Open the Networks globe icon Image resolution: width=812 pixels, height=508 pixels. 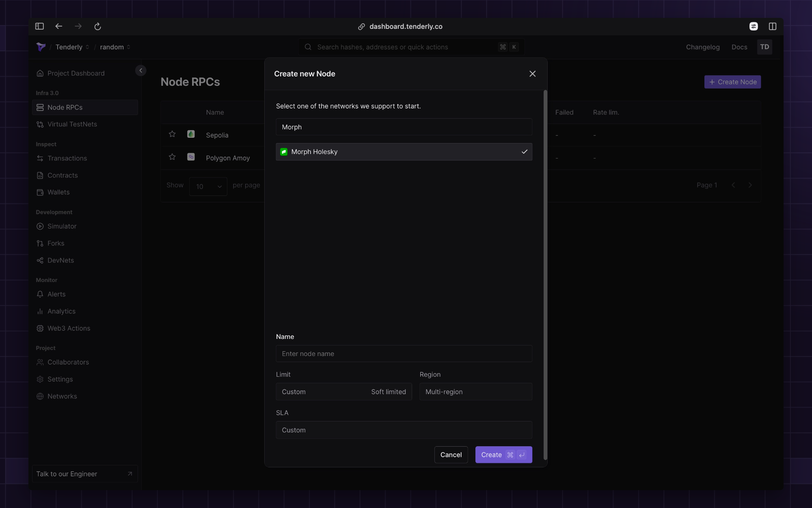40,396
